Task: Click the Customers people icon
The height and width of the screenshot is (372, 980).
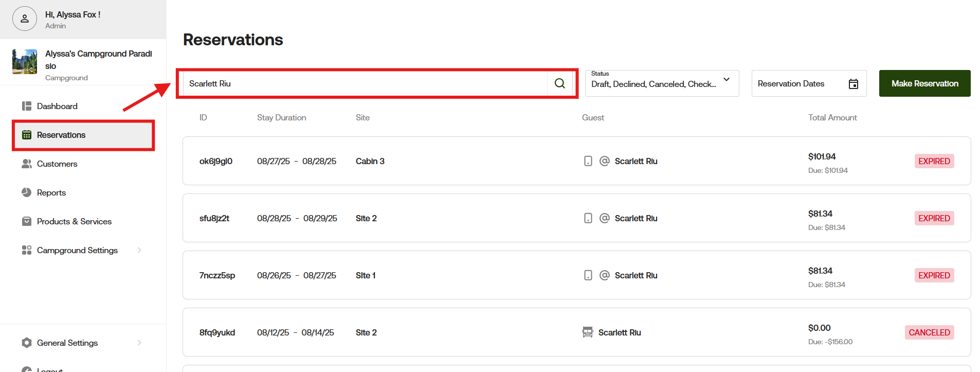Action: [x=27, y=164]
